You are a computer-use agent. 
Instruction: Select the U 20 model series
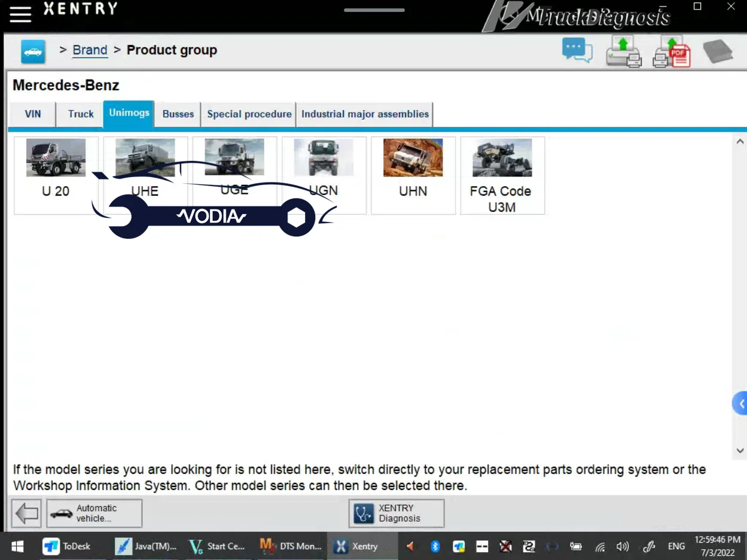pos(56,175)
